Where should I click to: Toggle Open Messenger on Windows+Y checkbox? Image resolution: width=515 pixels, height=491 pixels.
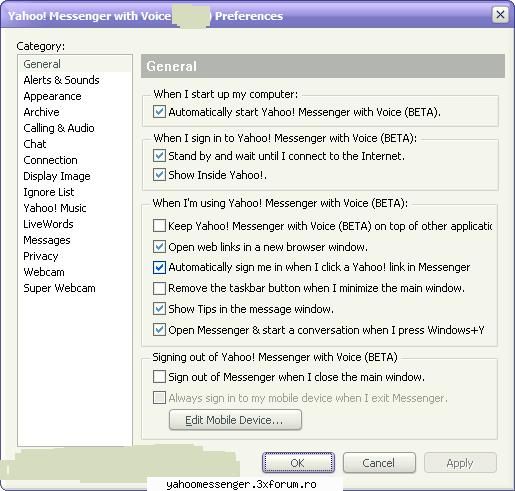tap(159, 330)
